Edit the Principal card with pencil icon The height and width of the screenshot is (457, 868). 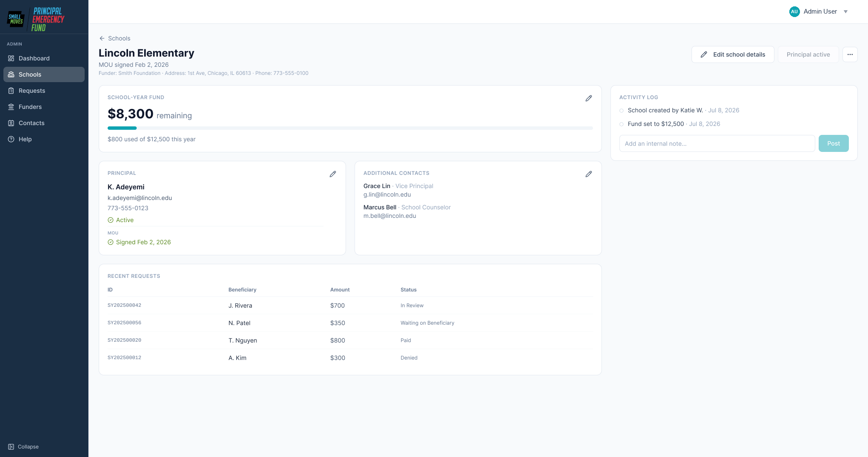333,174
